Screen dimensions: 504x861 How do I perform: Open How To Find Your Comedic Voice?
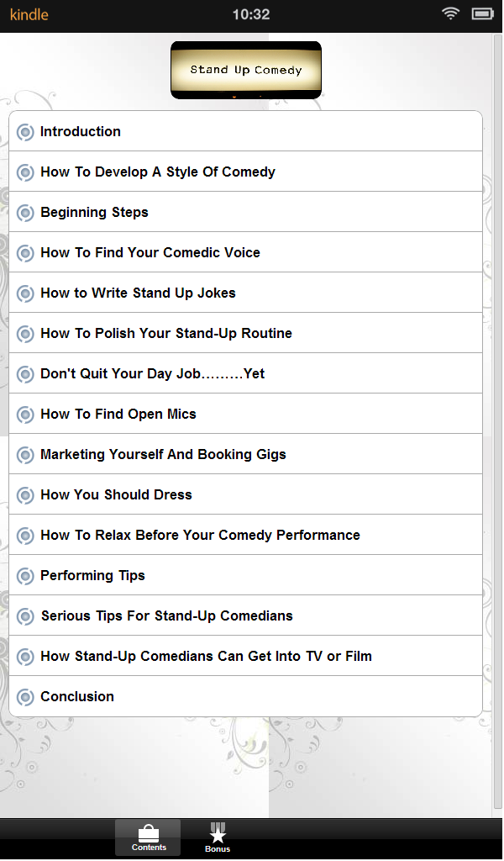coord(150,252)
